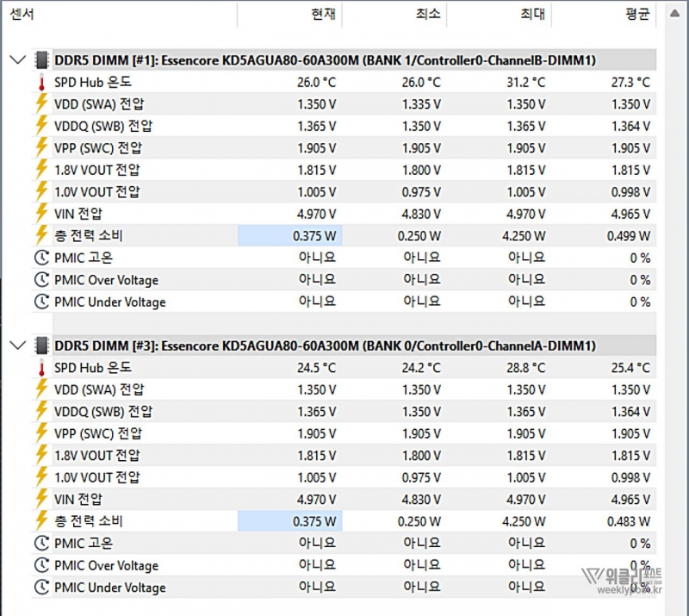Collapse the DDR5 DIMM [#3] sensor group
The image size is (689, 616).
(17, 345)
